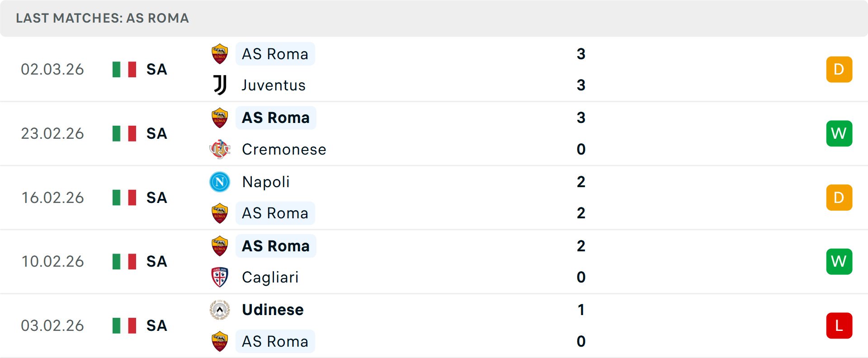The width and height of the screenshot is (868, 358).
Task: Select the Napoli crest icon
Action: (x=219, y=182)
